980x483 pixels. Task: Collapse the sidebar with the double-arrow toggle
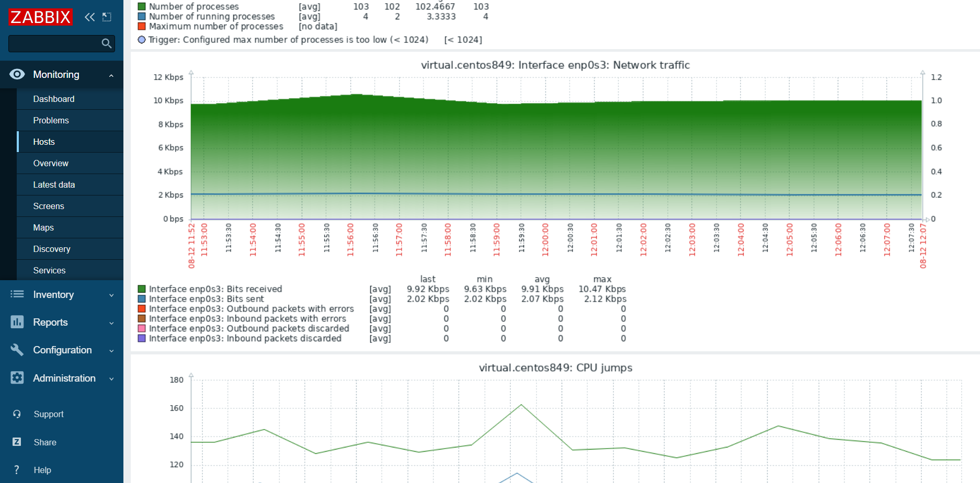[x=89, y=17]
